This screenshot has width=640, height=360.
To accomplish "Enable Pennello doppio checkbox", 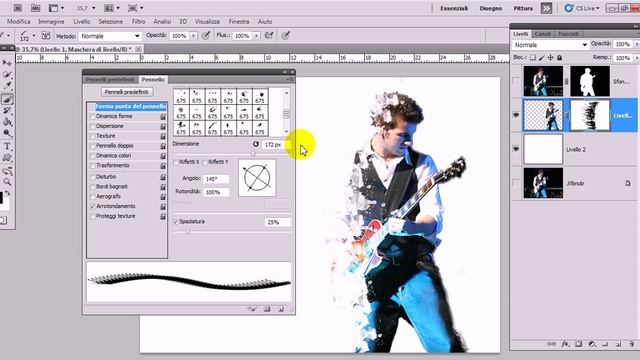I will pyautogui.click(x=92, y=146).
